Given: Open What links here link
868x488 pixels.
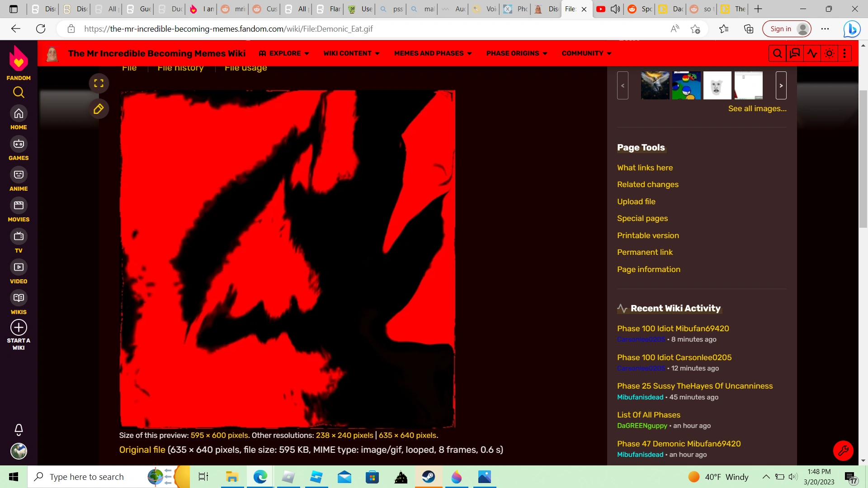Looking at the screenshot, I should (x=645, y=168).
